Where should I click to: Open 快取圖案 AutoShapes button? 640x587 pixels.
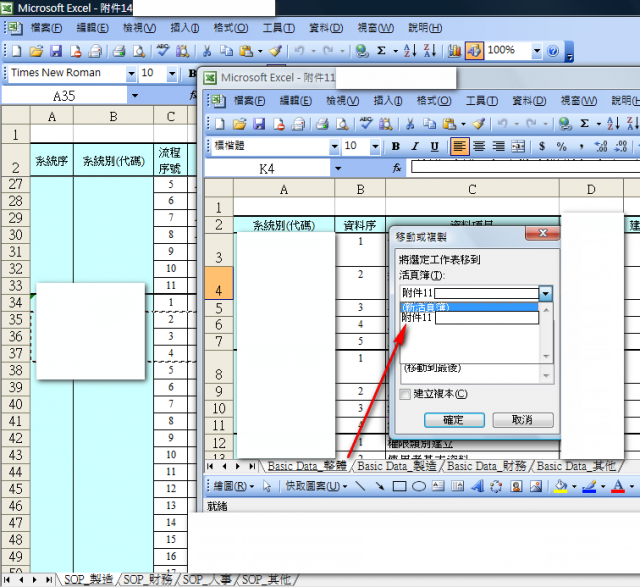tap(316, 486)
